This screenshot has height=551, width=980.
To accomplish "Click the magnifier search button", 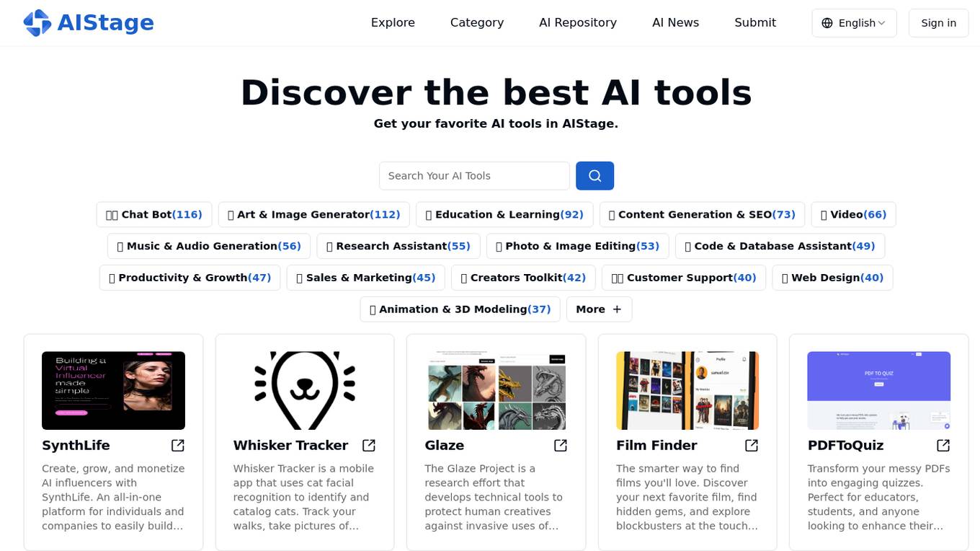I will pos(594,176).
